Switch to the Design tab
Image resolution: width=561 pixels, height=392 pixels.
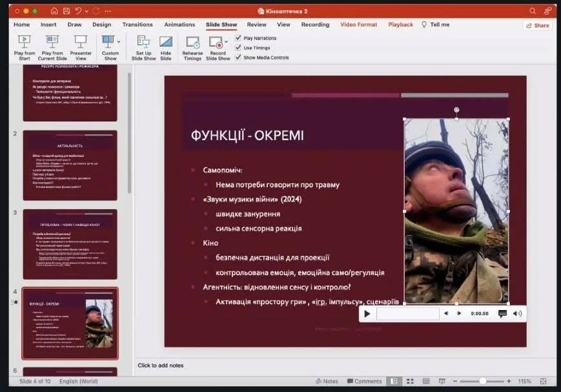[101, 25]
